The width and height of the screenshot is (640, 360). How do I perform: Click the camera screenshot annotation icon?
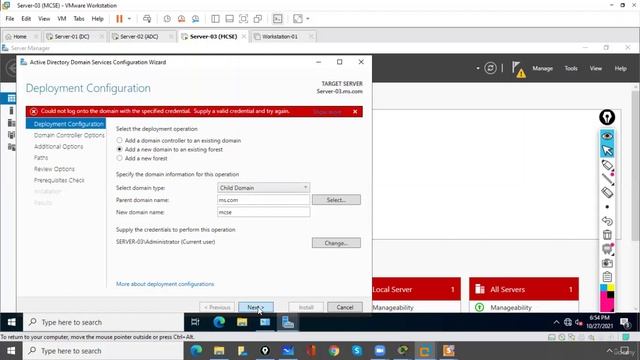click(x=607, y=263)
